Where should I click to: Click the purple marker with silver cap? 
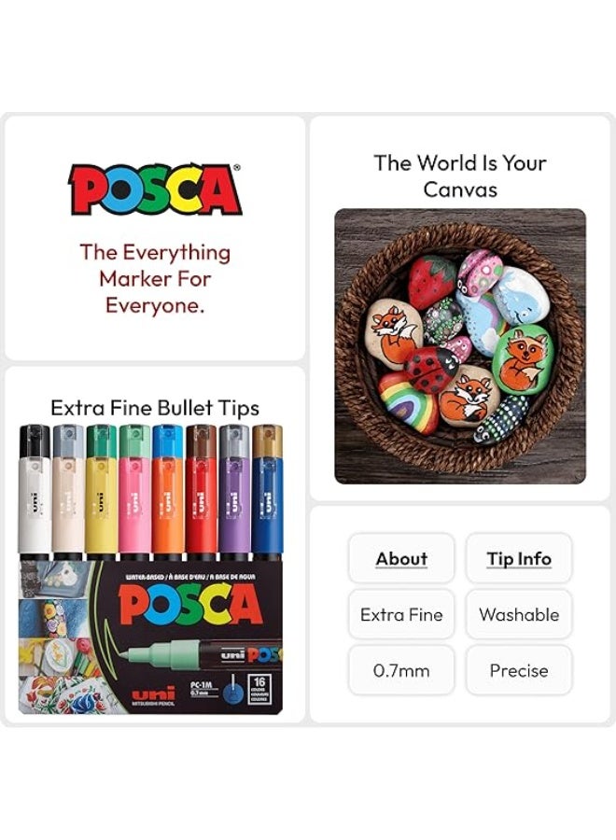[234, 492]
